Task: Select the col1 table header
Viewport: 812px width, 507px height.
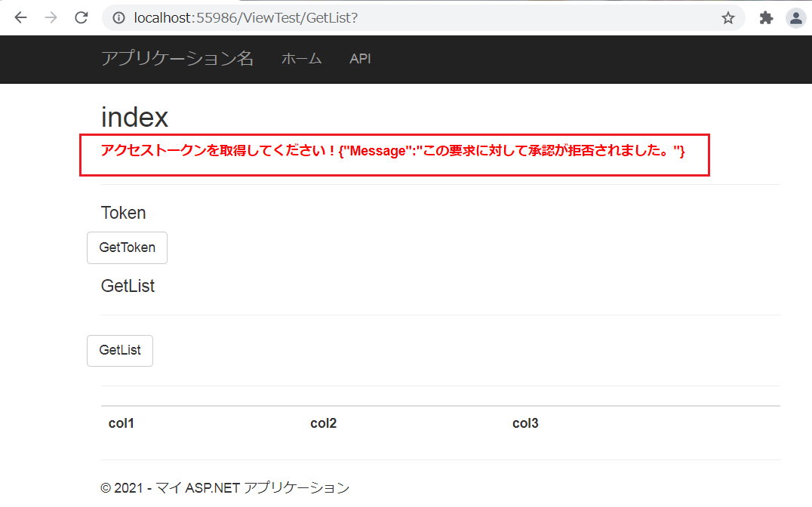Action: [x=121, y=423]
